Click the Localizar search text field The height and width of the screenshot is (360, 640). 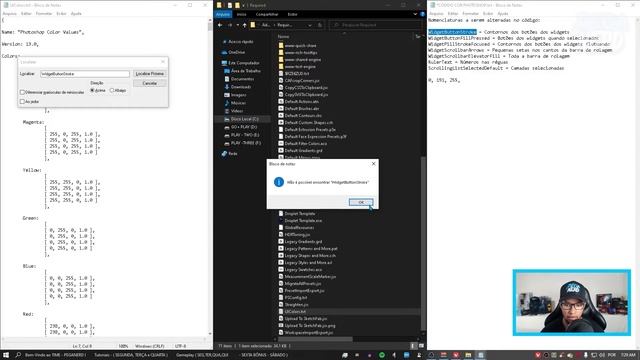pos(84,74)
